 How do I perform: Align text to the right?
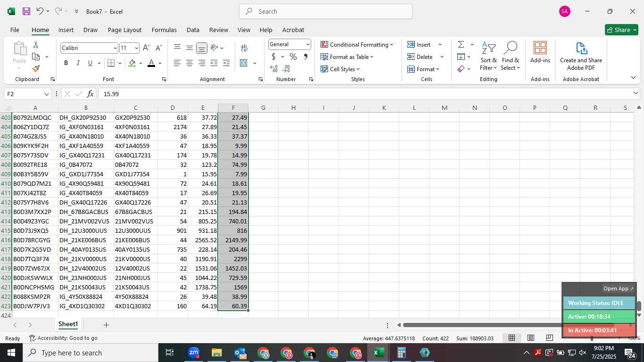[x=202, y=63]
